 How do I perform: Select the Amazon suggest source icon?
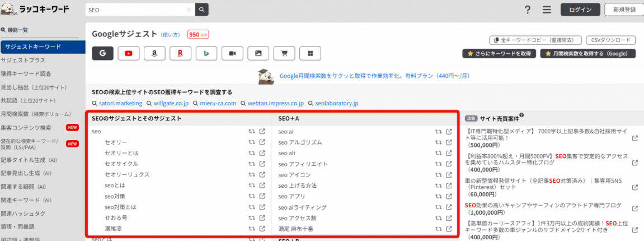(154, 53)
